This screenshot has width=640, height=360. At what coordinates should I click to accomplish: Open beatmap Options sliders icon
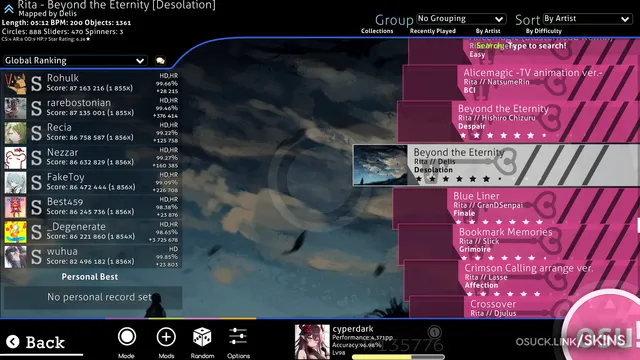(x=238, y=337)
